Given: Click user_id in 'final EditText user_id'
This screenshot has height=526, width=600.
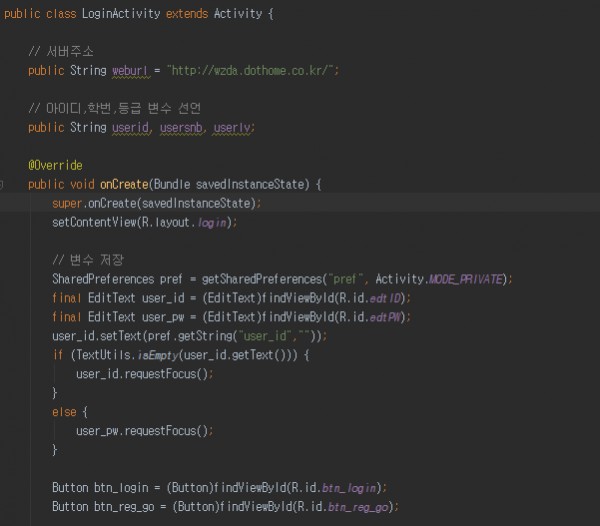Looking at the screenshot, I should (163, 298).
